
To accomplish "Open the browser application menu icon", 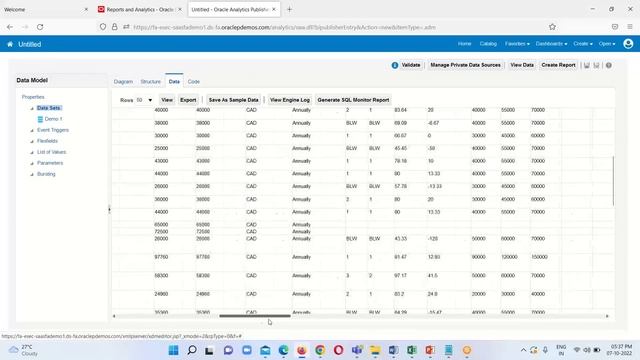I will click(630, 27).
